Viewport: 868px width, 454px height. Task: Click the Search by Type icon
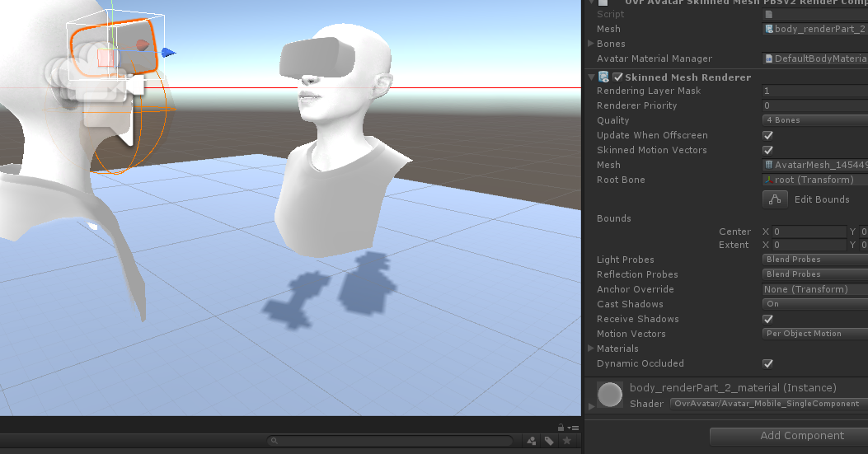(x=532, y=441)
